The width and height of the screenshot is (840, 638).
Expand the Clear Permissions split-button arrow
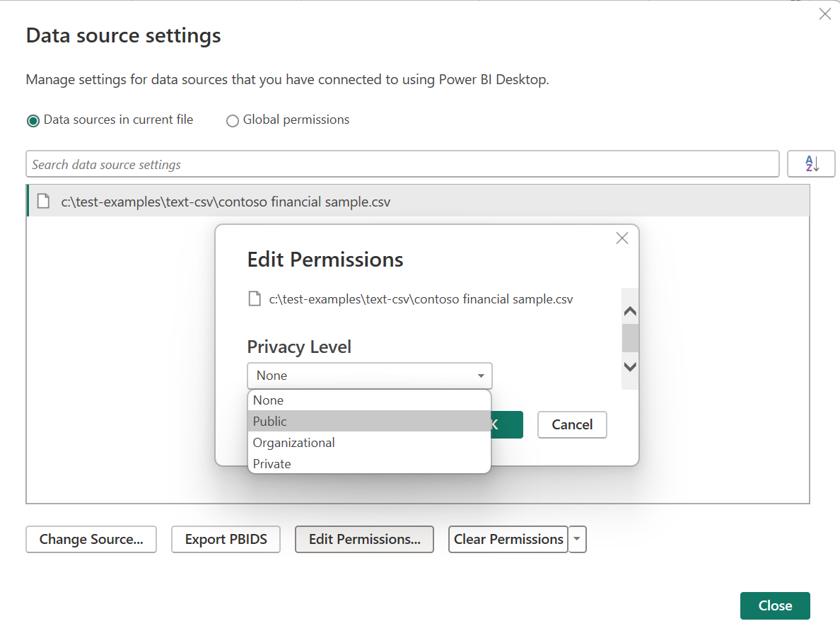577,539
